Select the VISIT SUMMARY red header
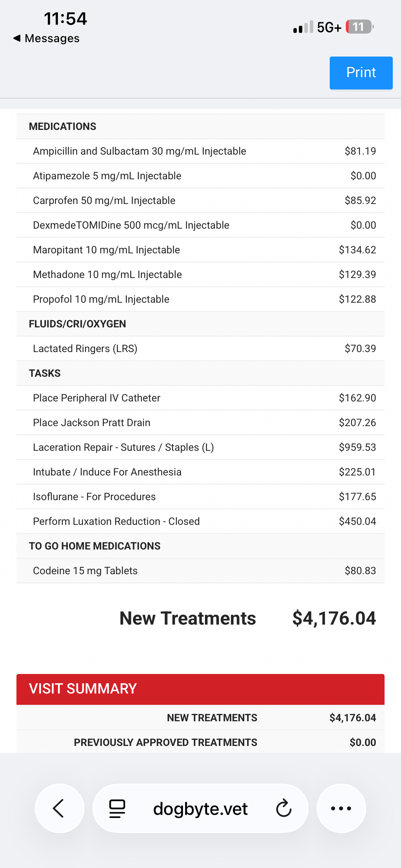 (x=200, y=689)
